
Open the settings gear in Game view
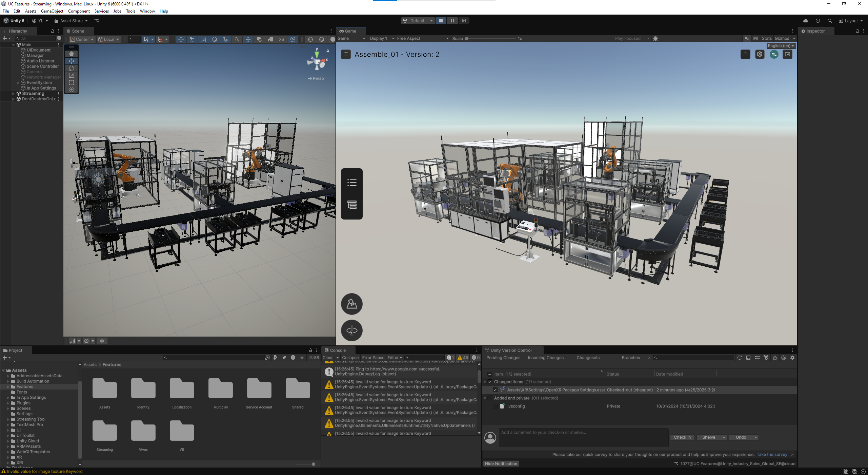tap(760, 54)
